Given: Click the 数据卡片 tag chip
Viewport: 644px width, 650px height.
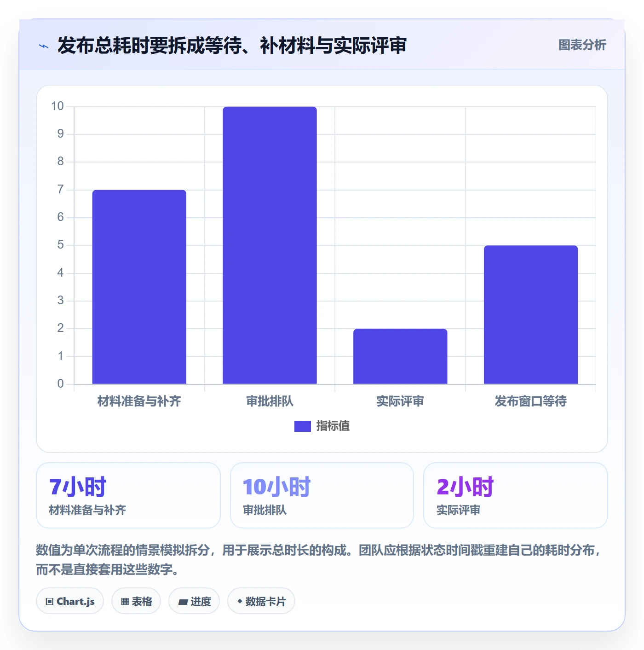Looking at the screenshot, I should (261, 601).
